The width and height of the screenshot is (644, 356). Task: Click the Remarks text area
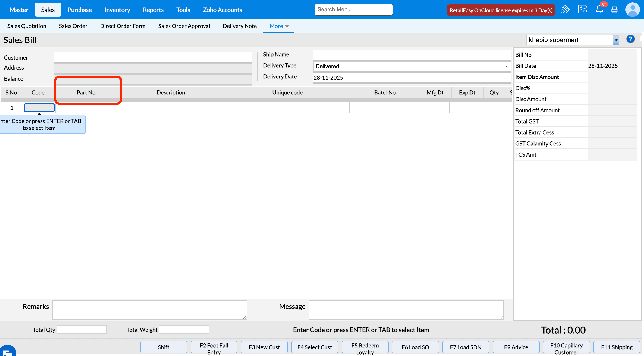(x=150, y=310)
